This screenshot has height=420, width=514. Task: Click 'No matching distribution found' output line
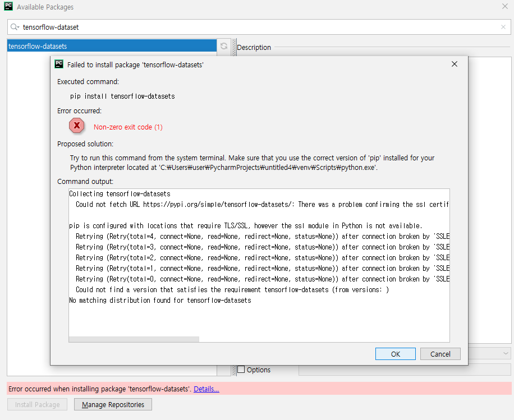[160, 300]
